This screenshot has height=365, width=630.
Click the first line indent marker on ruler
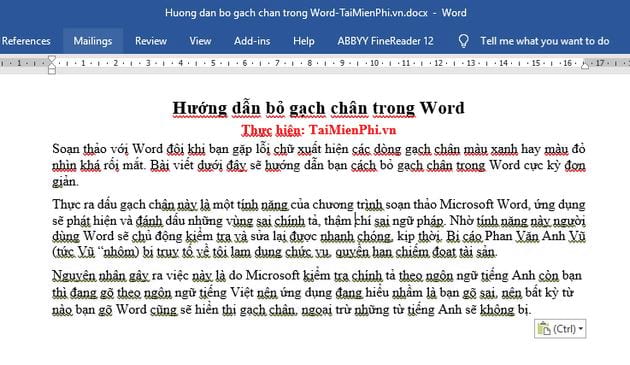point(52,59)
